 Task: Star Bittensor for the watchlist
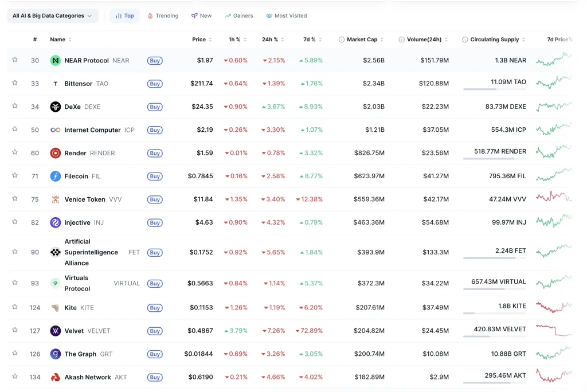(14, 83)
